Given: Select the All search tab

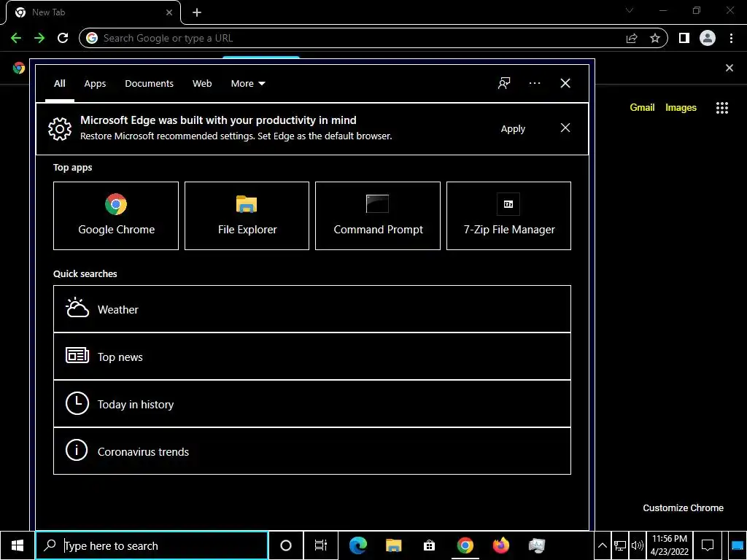Looking at the screenshot, I should 60,83.
